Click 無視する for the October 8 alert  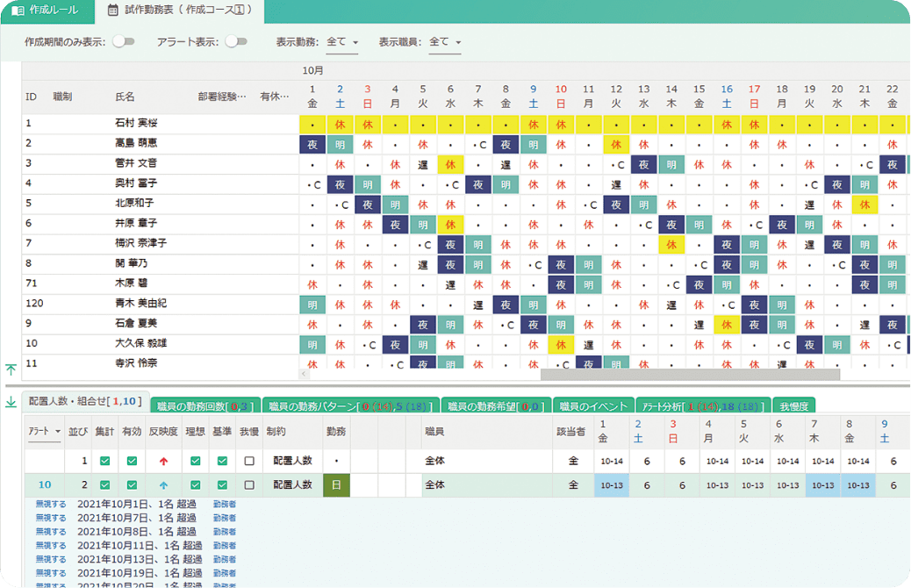pos(51,532)
